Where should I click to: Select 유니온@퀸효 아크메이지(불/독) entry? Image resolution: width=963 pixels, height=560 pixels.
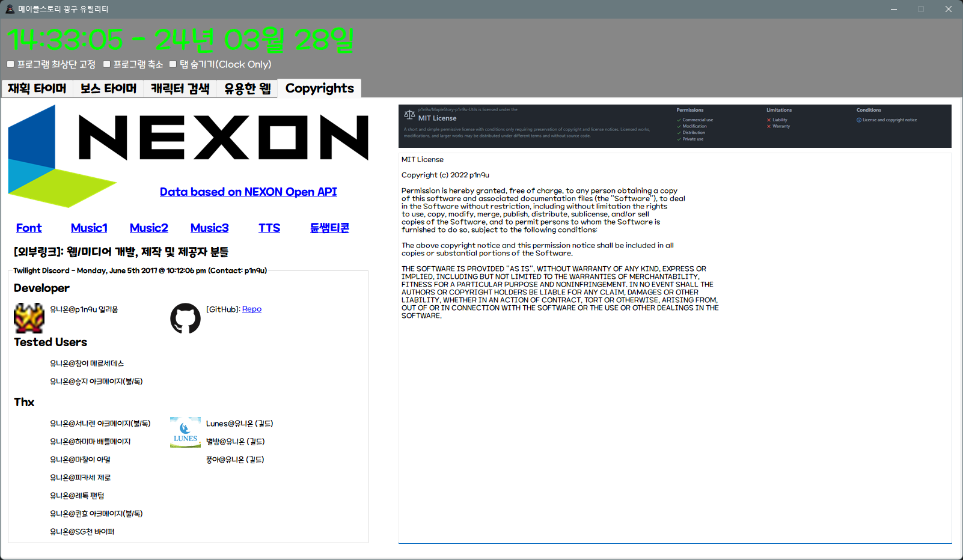96,514
